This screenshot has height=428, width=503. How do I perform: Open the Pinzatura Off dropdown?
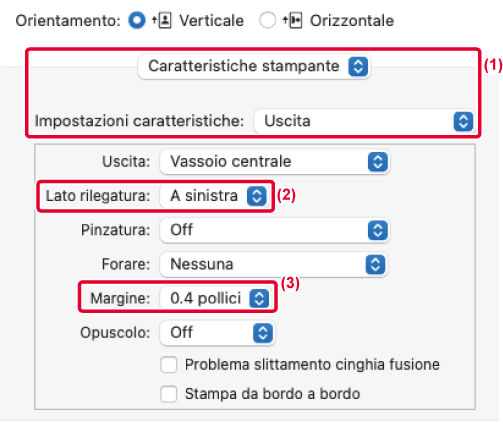point(275,230)
